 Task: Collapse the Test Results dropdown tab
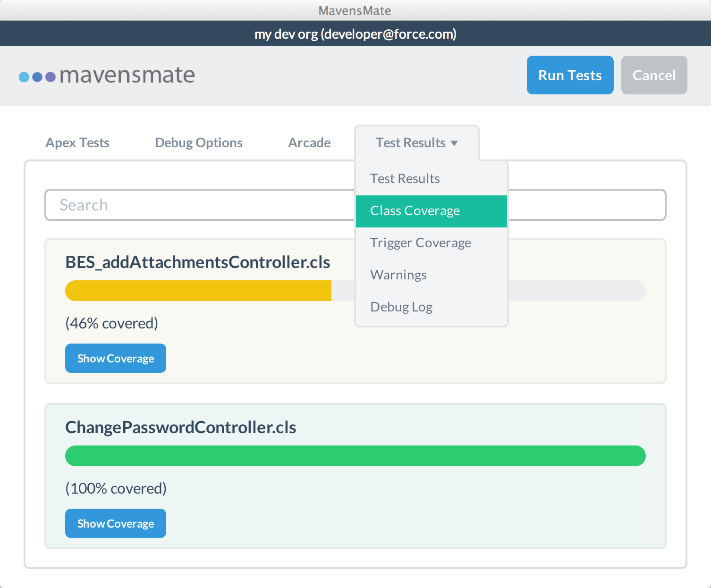(417, 143)
